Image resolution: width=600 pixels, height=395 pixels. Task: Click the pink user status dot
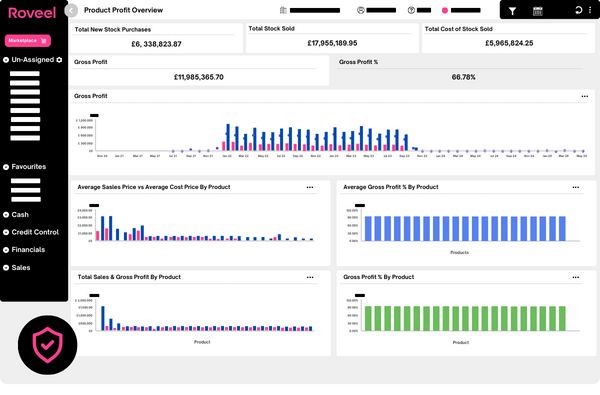pos(445,10)
